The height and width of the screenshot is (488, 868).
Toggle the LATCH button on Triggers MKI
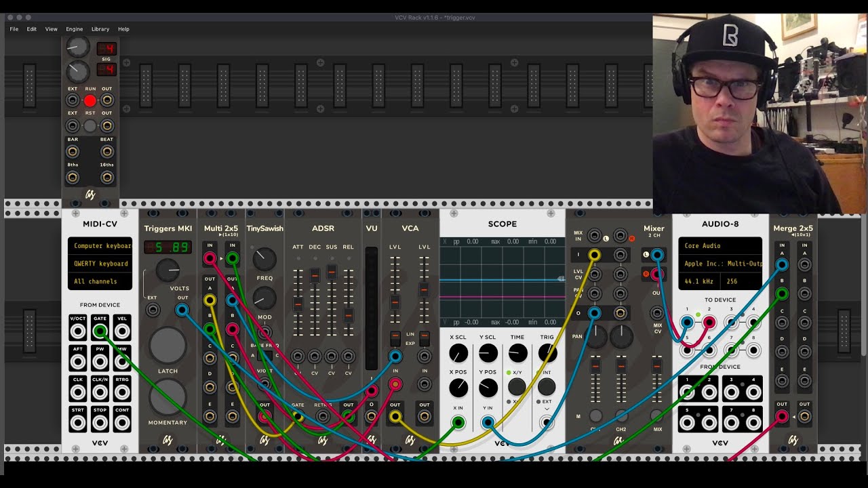pos(167,346)
